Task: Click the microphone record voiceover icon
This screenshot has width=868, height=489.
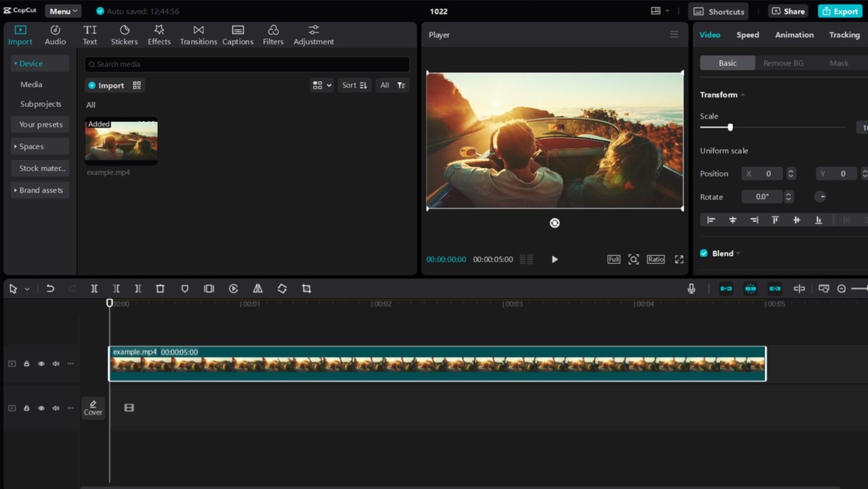Action: coord(691,288)
